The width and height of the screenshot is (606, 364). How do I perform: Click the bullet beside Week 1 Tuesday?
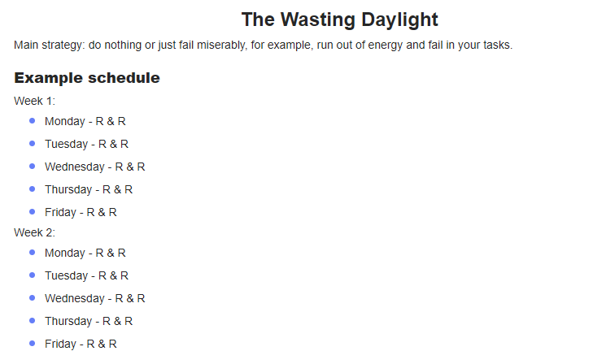click(32, 144)
